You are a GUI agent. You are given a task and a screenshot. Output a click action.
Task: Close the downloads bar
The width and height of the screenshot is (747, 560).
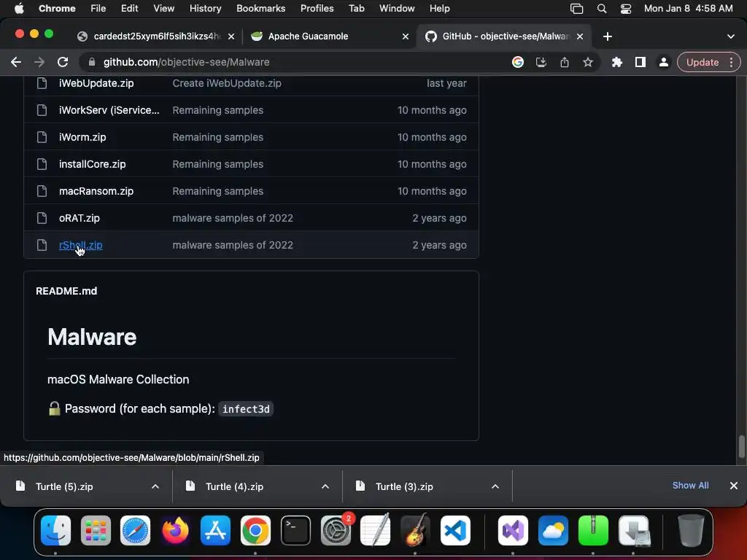[x=734, y=486]
